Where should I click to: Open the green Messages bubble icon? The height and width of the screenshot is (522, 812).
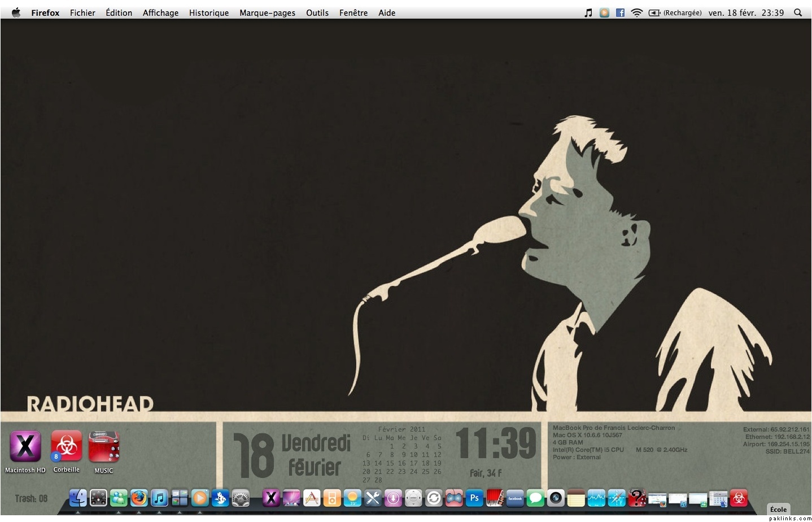tap(535, 498)
